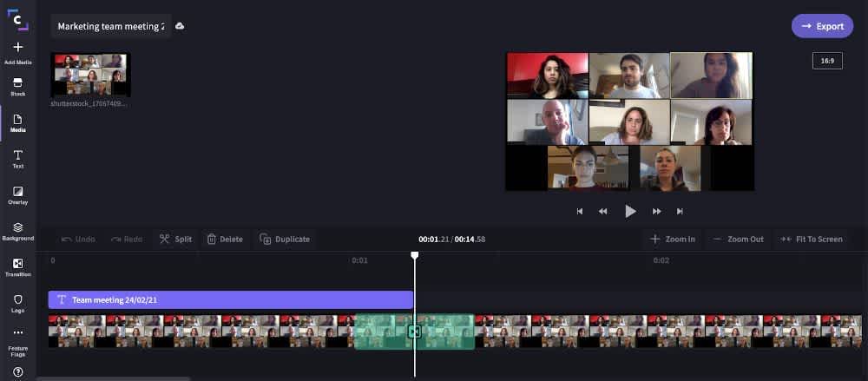Image resolution: width=868 pixels, height=381 pixels.
Task: Open the Overlay sidebar item
Action: click(17, 195)
